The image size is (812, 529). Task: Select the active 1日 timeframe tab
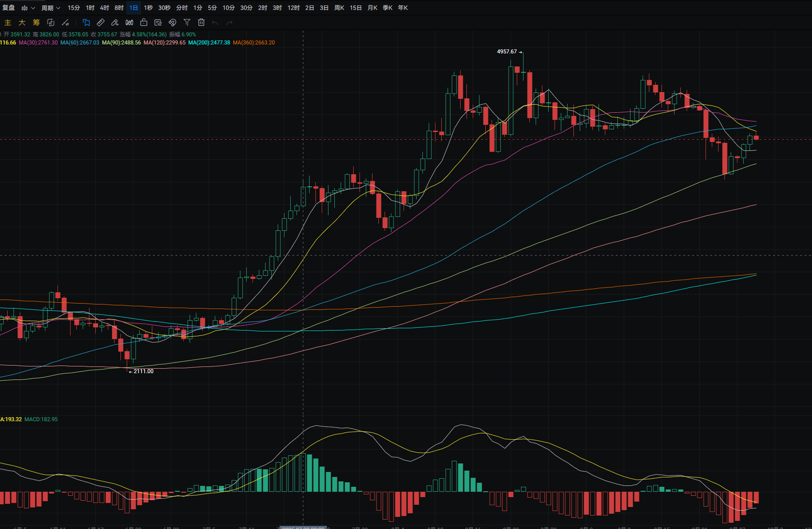[133, 8]
